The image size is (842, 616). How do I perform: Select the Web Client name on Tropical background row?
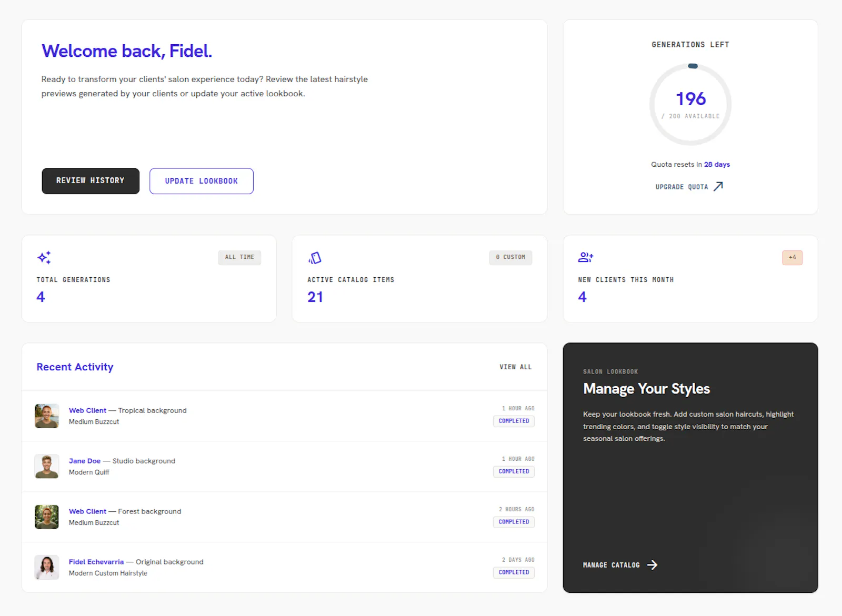point(87,410)
